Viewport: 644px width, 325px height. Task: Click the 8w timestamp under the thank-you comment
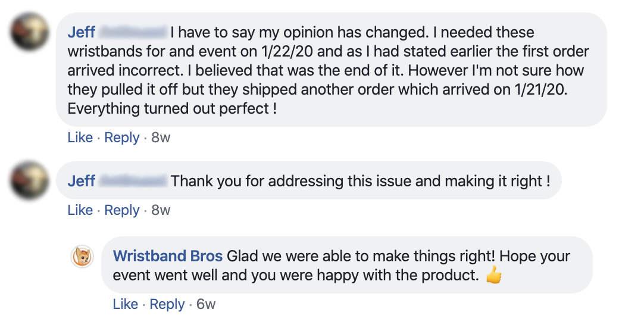[x=161, y=210]
